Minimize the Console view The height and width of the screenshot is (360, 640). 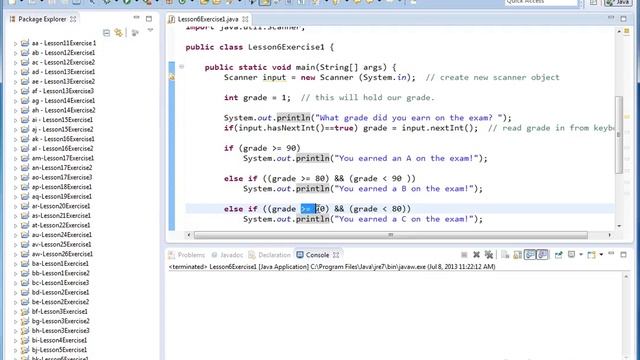click(x=611, y=254)
